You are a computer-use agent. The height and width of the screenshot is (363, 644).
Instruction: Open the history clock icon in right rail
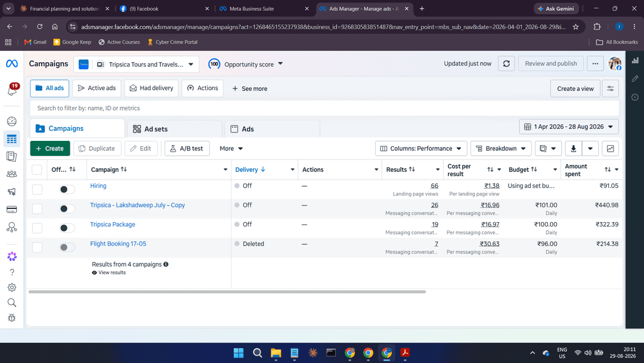point(635,97)
